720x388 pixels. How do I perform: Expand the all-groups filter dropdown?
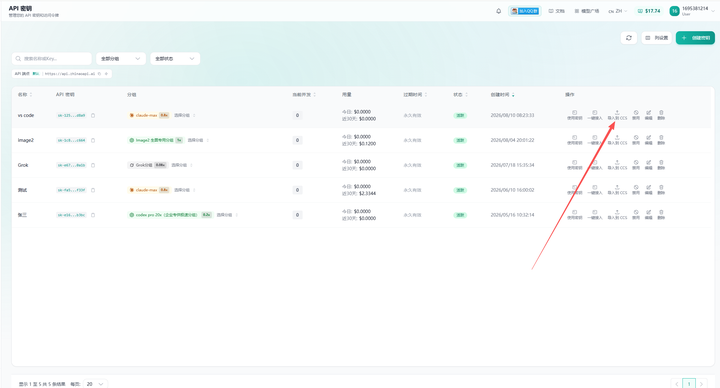coord(121,59)
